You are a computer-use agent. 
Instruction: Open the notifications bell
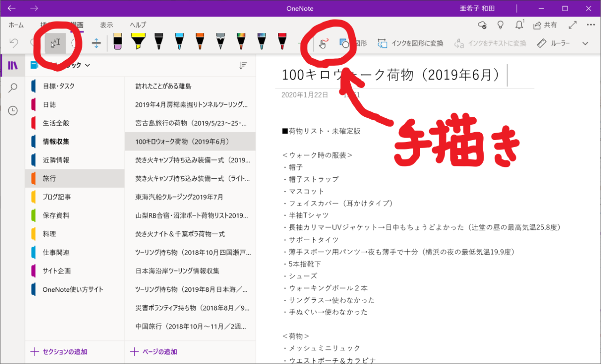coord(519,25)
